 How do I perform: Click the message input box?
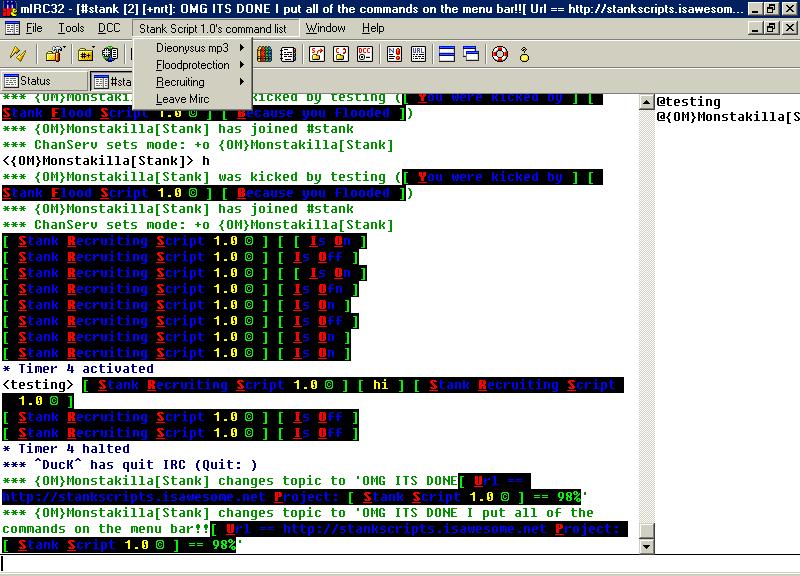click(x=400, y=564)
